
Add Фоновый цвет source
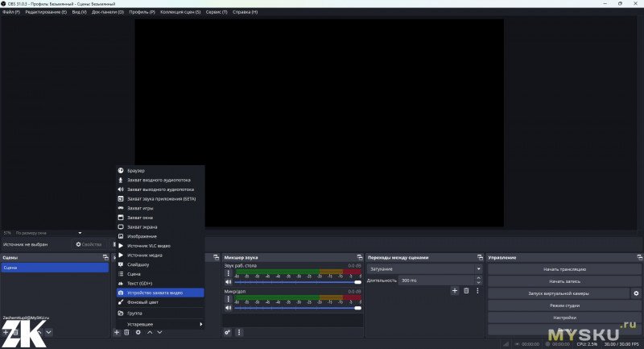pos(160,302)
